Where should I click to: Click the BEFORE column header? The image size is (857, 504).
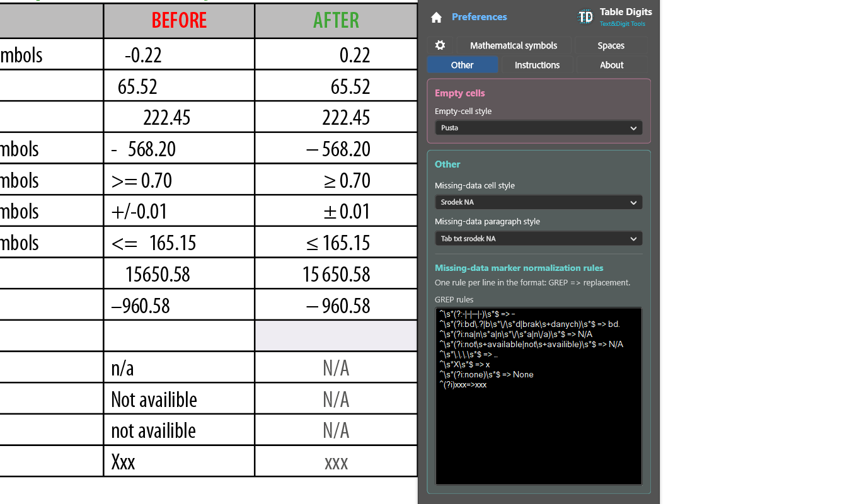179,21
